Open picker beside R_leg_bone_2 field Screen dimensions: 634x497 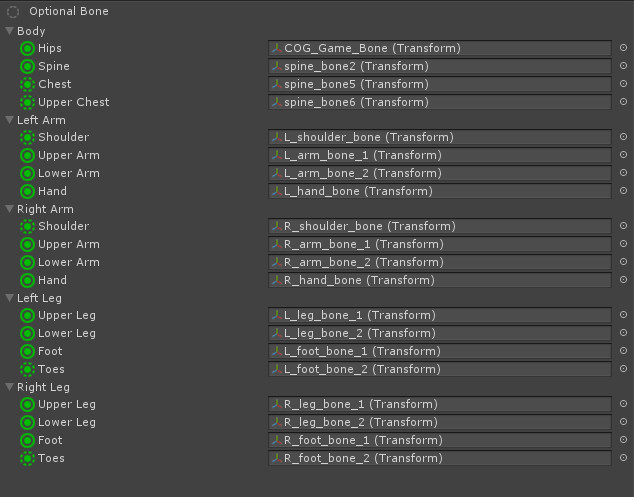(623, 421)
